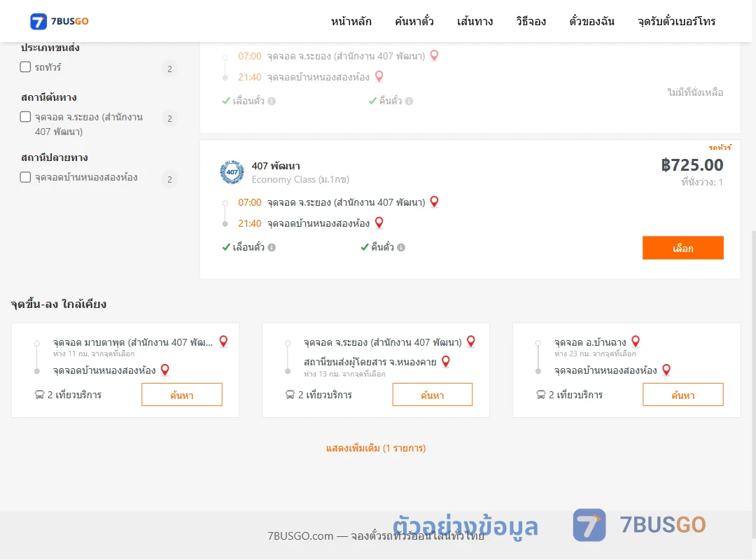This screenshot has width=756, height=560.
Task: Click the แสดงเพิ่มเติม (1 รายการ) link
Action: 376,448
